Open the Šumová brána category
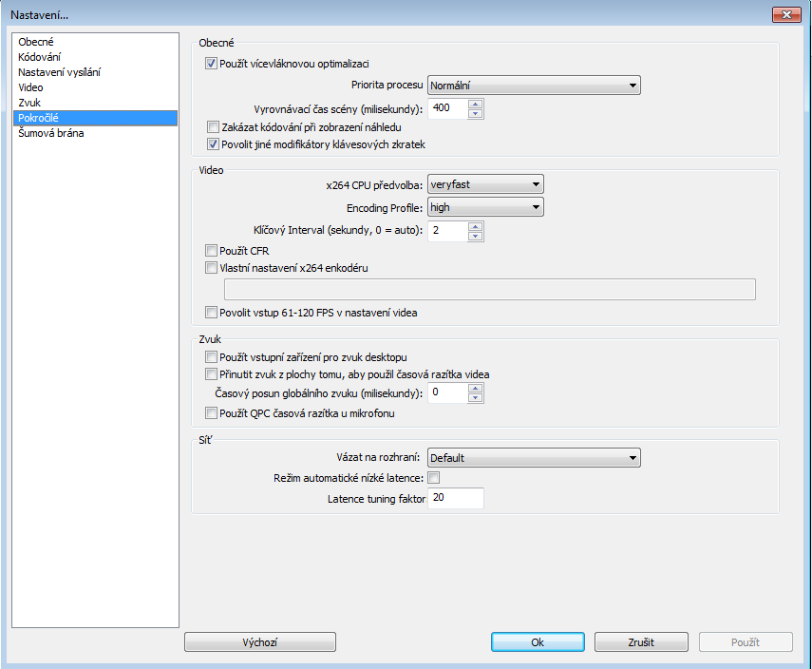Screen dimensions: 812x669 tap(95, 133)
